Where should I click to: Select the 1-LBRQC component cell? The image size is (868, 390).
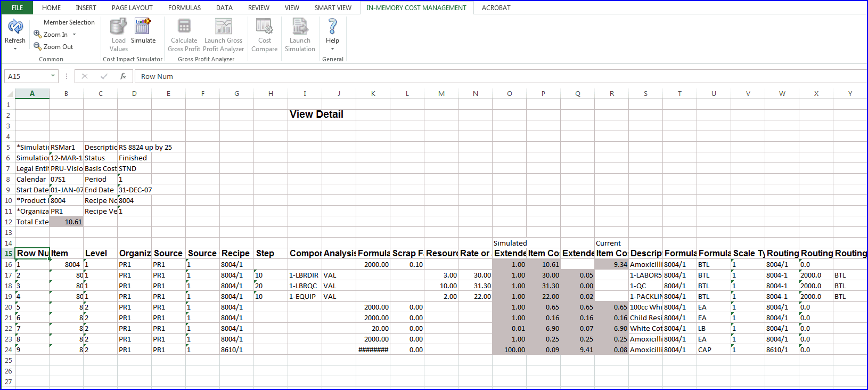pyautogui.click(x=305, y=286)
